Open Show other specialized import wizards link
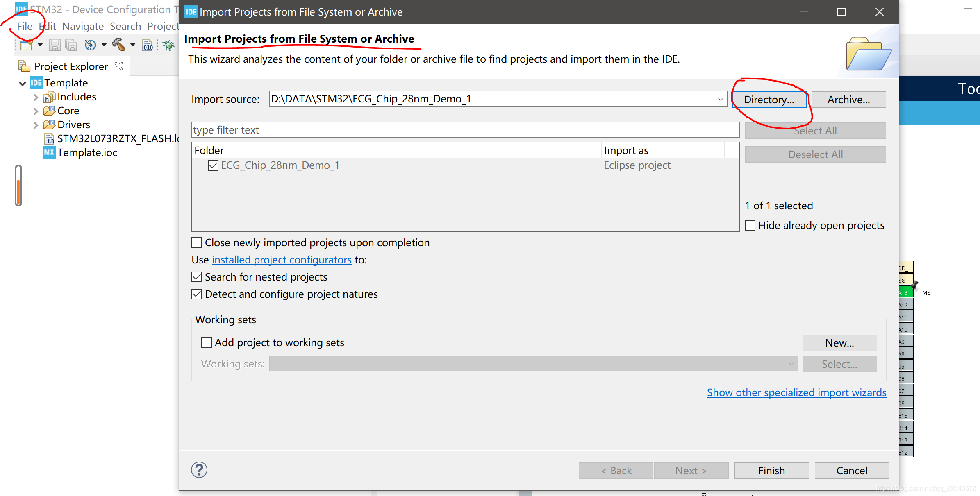Image resolution: width=980 pixels, height=496 pixels. pos(796,393)
